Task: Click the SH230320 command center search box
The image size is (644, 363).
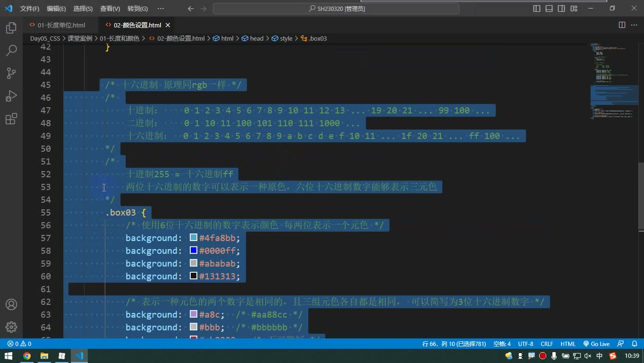Action: pos(336,9)
